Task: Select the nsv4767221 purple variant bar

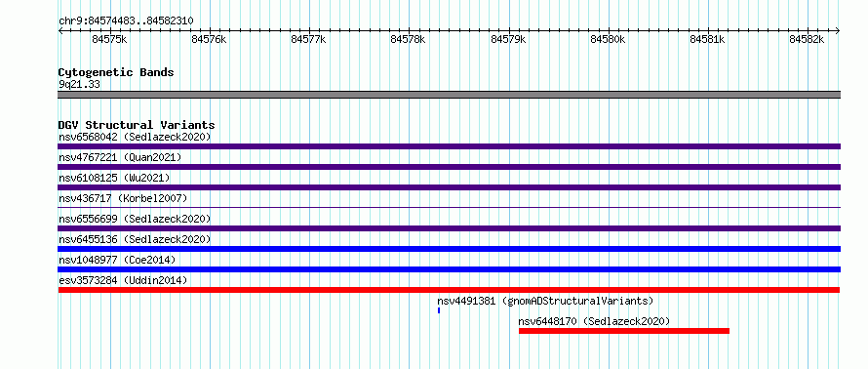Action: 449,167
